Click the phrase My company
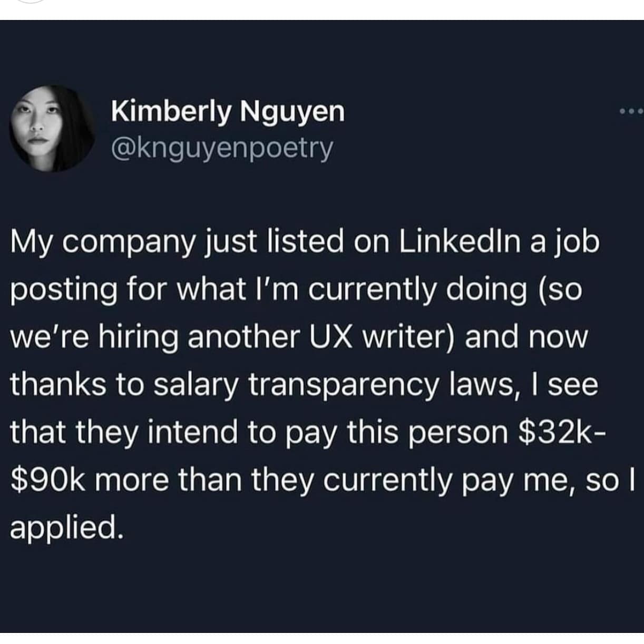Viewport: 644px width, 644px height. [x=92, y=242]
